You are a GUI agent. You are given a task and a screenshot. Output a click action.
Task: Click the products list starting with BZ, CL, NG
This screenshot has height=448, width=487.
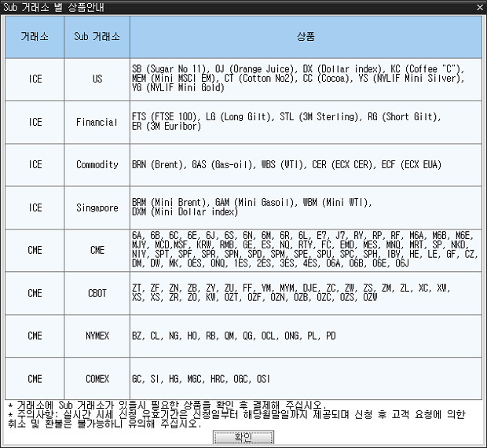point(306,336)
